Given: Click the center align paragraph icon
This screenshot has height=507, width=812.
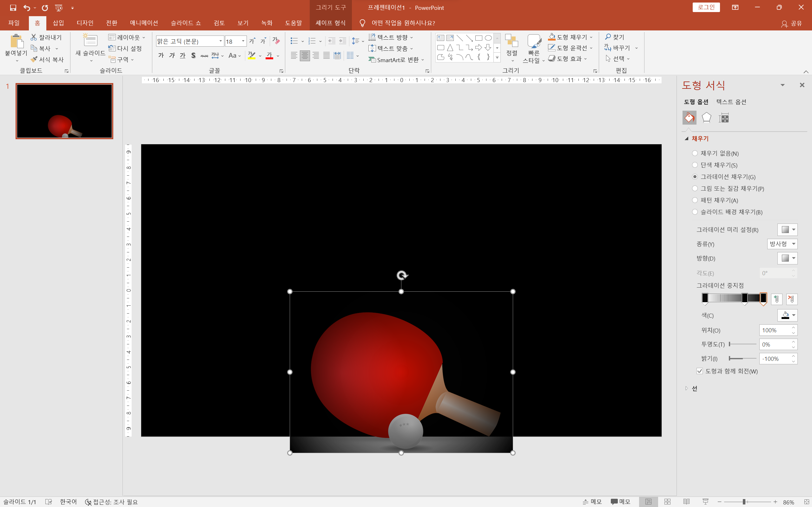Looking at the screenshot, I should click(x=305, y=56).
